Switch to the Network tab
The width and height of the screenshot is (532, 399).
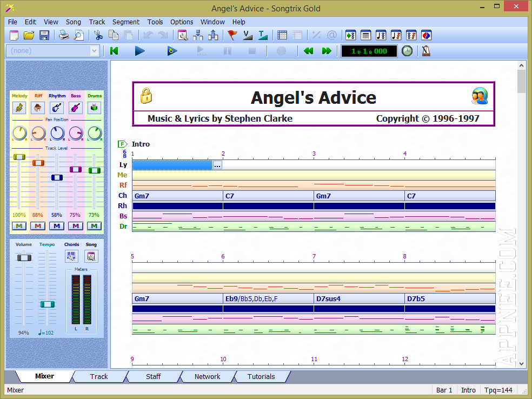point(207,377)
